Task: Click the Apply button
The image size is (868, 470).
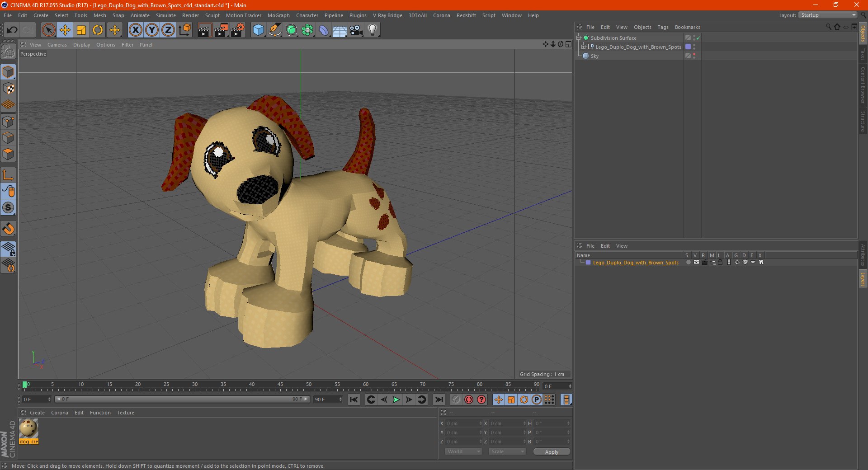Action: [552, 452]
